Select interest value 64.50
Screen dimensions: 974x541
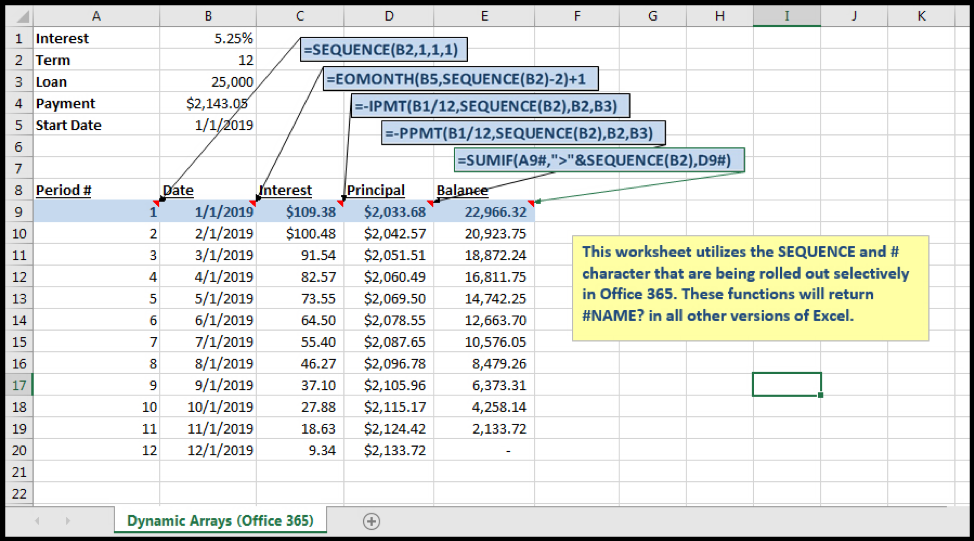tap(300, 320)
